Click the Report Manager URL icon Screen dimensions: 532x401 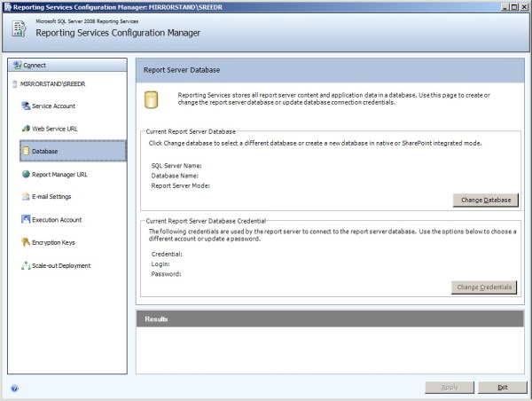click(26, 175)
